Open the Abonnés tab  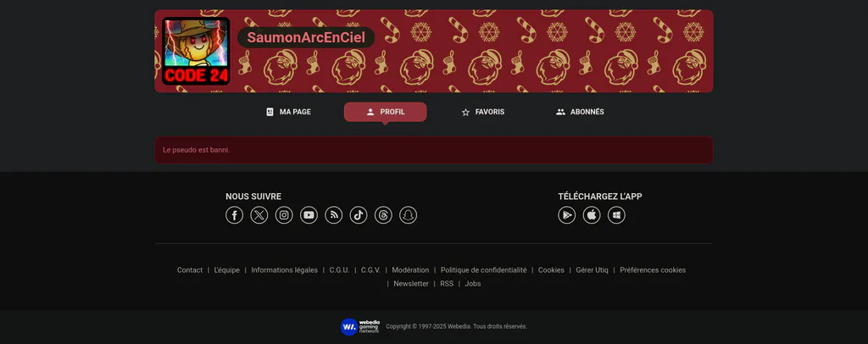click(580, 112)
